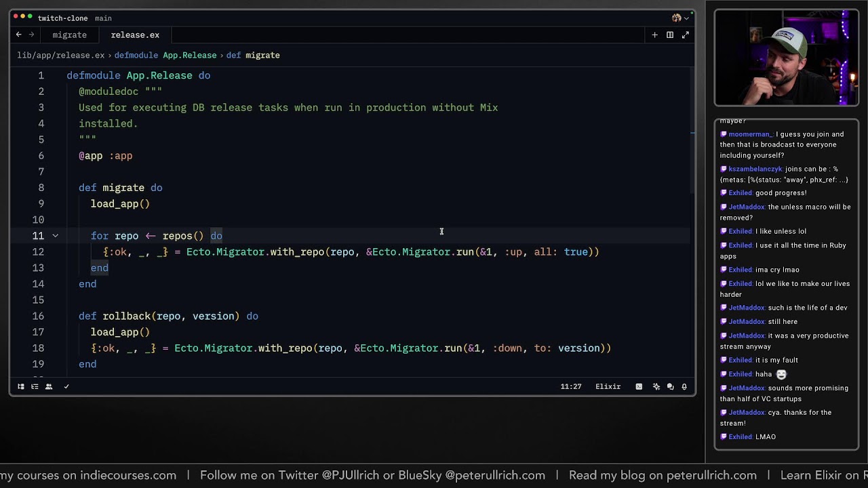The height and width of the screenshot is (488, 868).
Task: Click @app on line 6
Action: pyautogui.click(x=91, y=156)
